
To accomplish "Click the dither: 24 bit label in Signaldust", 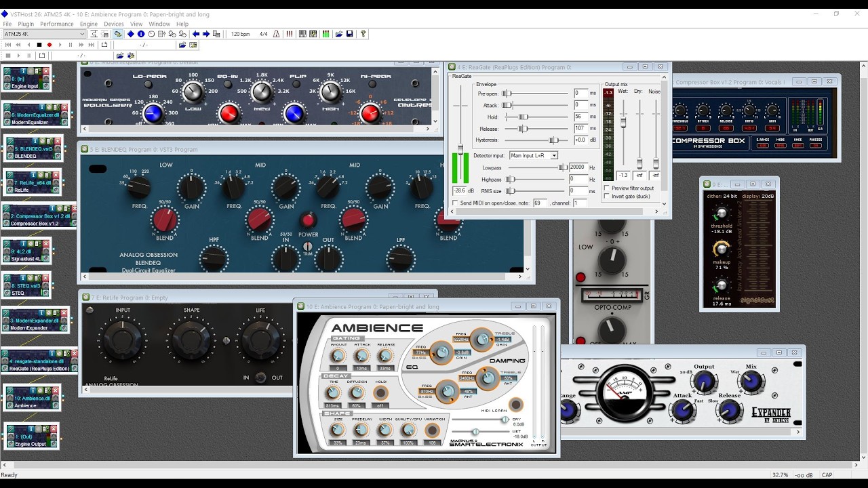I will click(x=722, y=196).
